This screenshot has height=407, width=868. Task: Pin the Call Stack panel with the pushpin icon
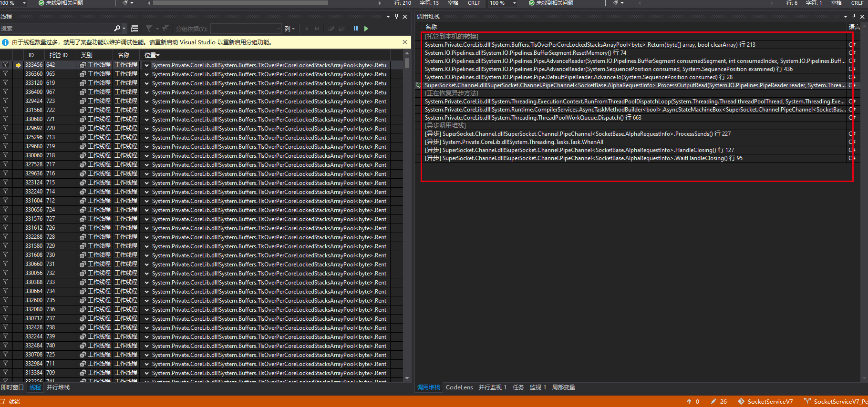(854, 16)
